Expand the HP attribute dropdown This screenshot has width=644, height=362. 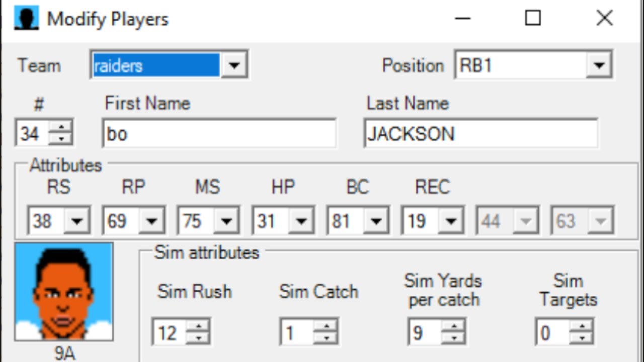point(301,221)
